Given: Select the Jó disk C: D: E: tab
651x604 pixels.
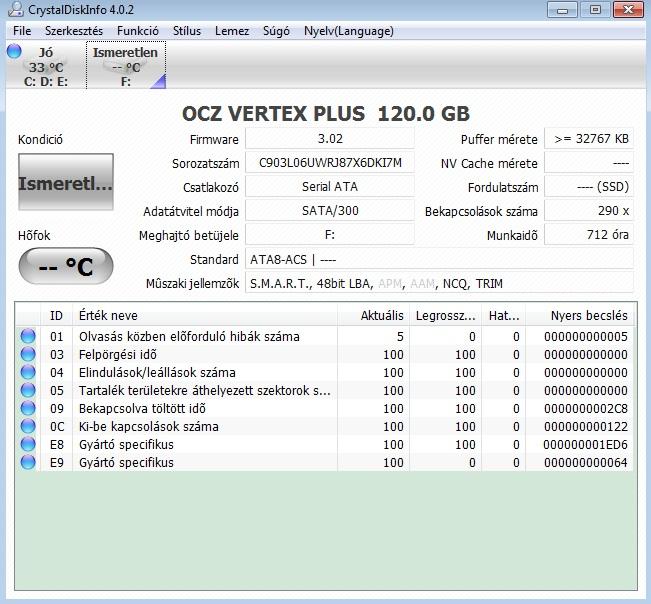Looking at the screenshot, I should (46, 66).
